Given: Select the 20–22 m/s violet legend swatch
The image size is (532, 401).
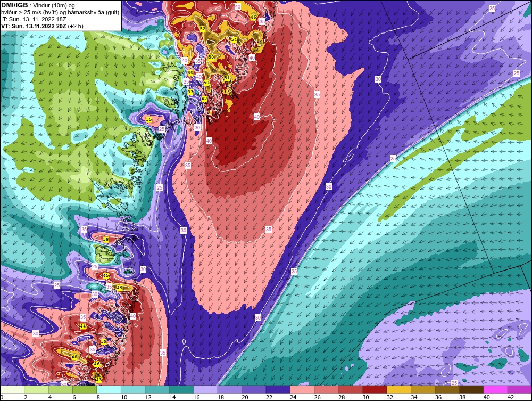Looking at the screenshot, I should coord(254,389).
